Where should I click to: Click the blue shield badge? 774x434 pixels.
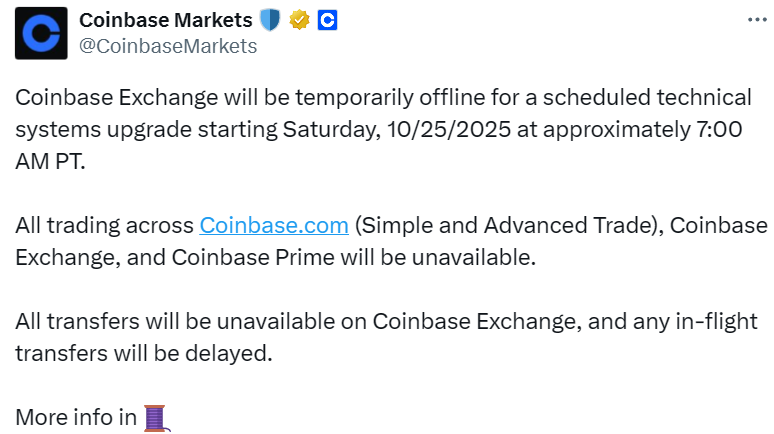coord(270,19)
